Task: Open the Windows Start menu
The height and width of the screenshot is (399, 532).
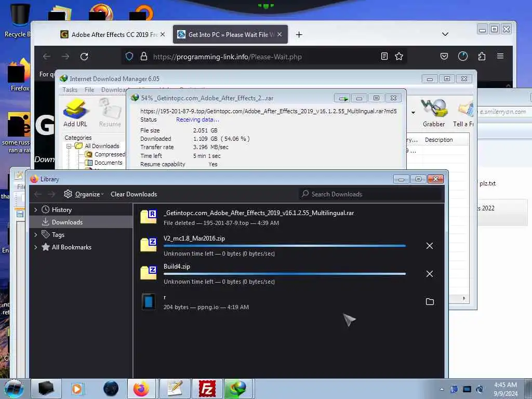Action: coord(14,389)
